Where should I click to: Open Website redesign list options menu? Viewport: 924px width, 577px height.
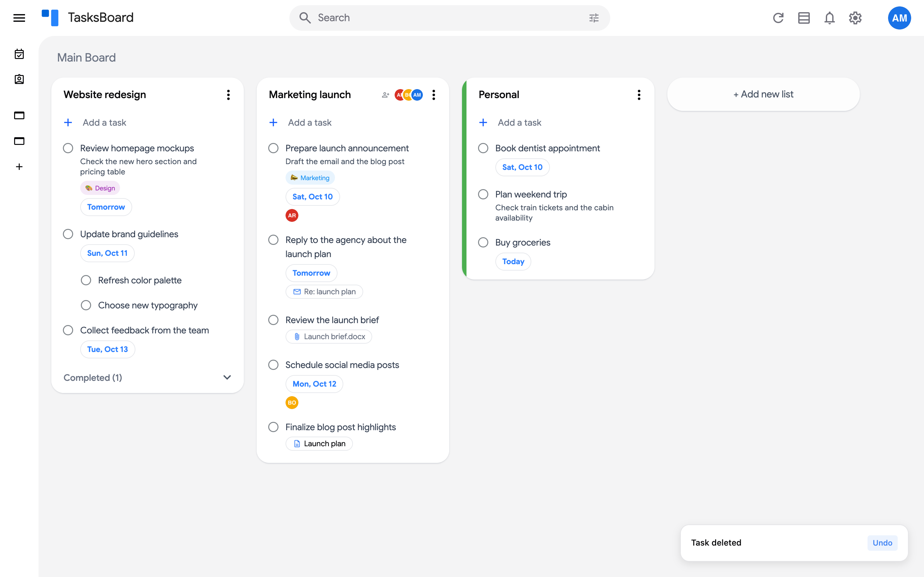[x=228, y=95]
